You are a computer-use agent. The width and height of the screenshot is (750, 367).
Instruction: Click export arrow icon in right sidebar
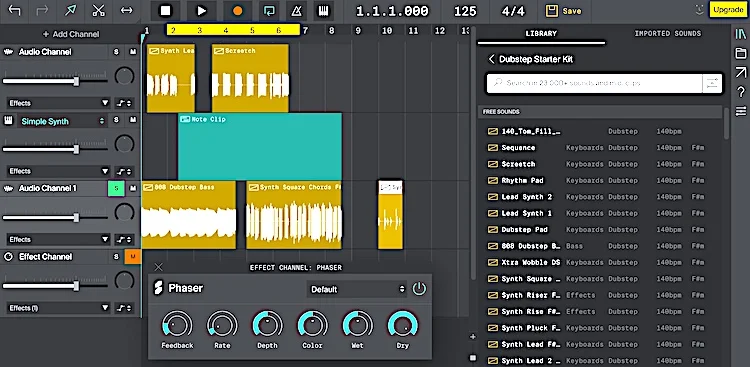tap(740, 72)
